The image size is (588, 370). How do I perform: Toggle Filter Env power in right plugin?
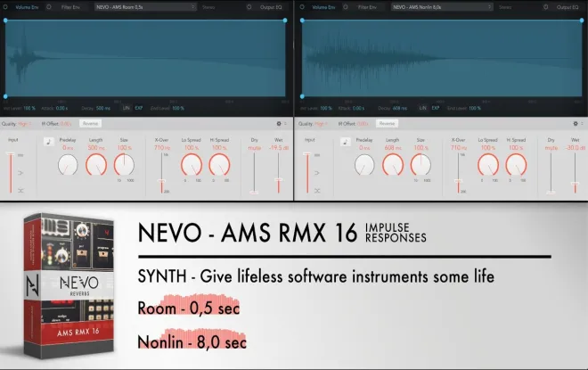coord(346,7)
